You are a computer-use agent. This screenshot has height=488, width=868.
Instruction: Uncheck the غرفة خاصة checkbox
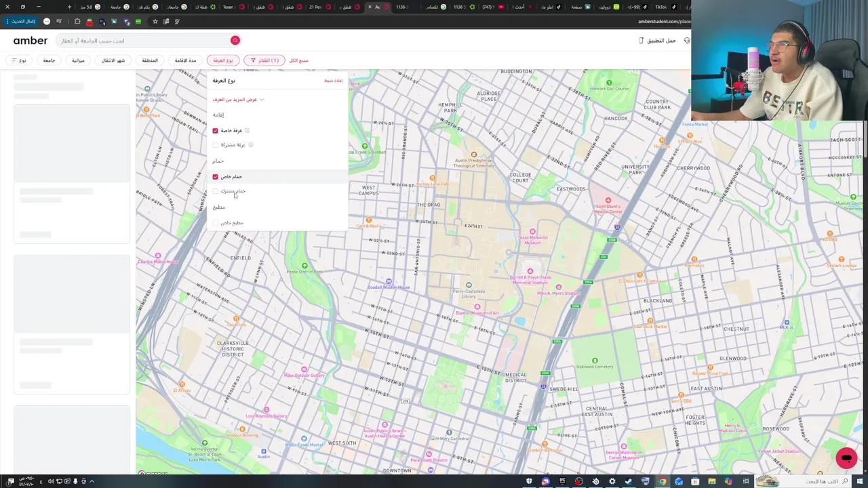click(x=216, y=130)
